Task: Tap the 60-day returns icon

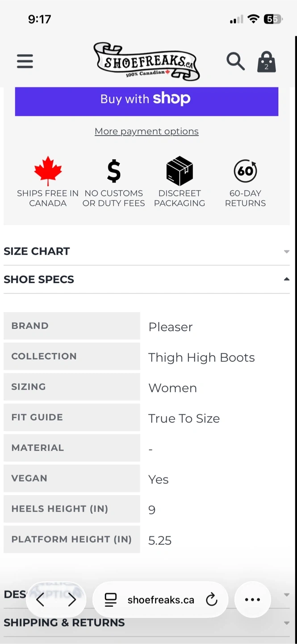Action: (245, 171)
